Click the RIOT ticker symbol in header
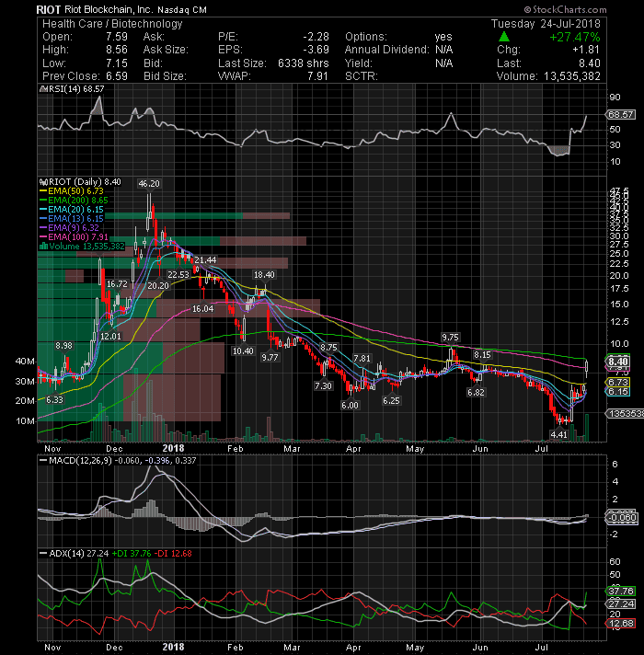644x655 pixels. 49,9
